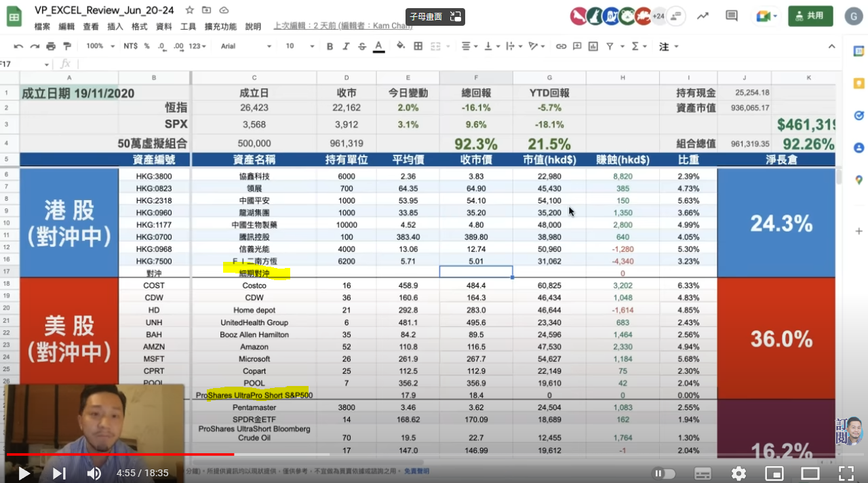Open the zoom level dropdown showing 100%
This screenshot has width=868, height=483.
(99, 46)
